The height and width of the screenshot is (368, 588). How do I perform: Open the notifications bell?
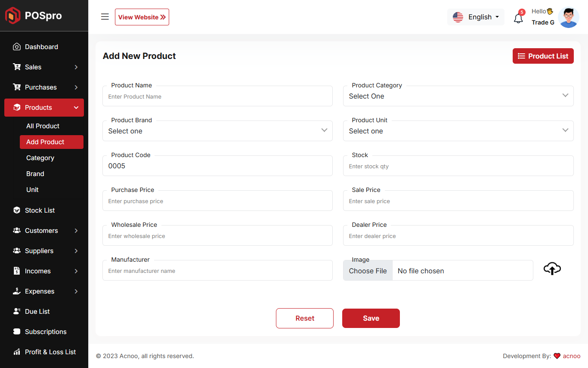518,18
